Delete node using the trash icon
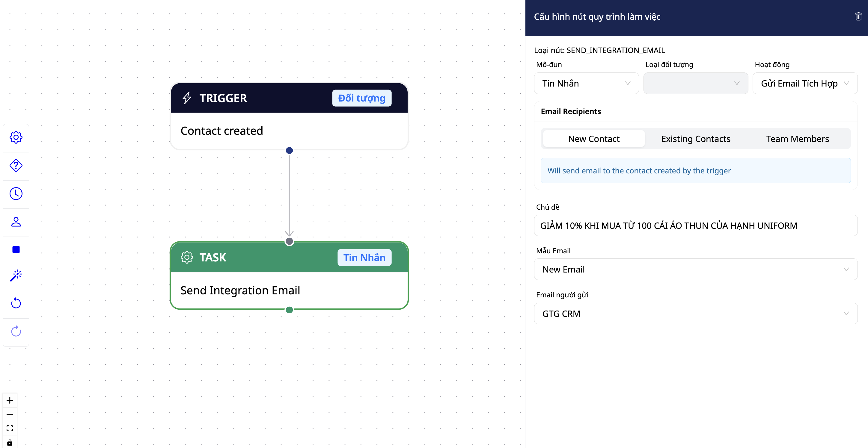This screenshot has width=868, height=448. 858,16
